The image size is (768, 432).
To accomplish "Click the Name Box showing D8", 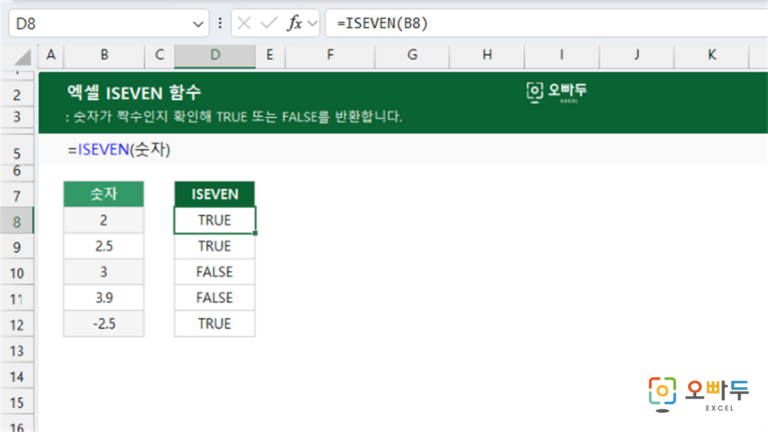I will click(109, 23).
